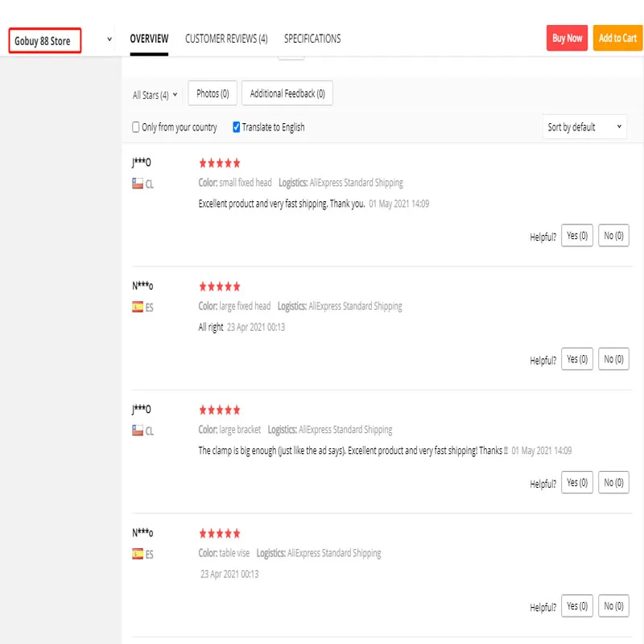Filter reviews by Photos (0)
The image size is (644, 644).
[x=213, y=93]
